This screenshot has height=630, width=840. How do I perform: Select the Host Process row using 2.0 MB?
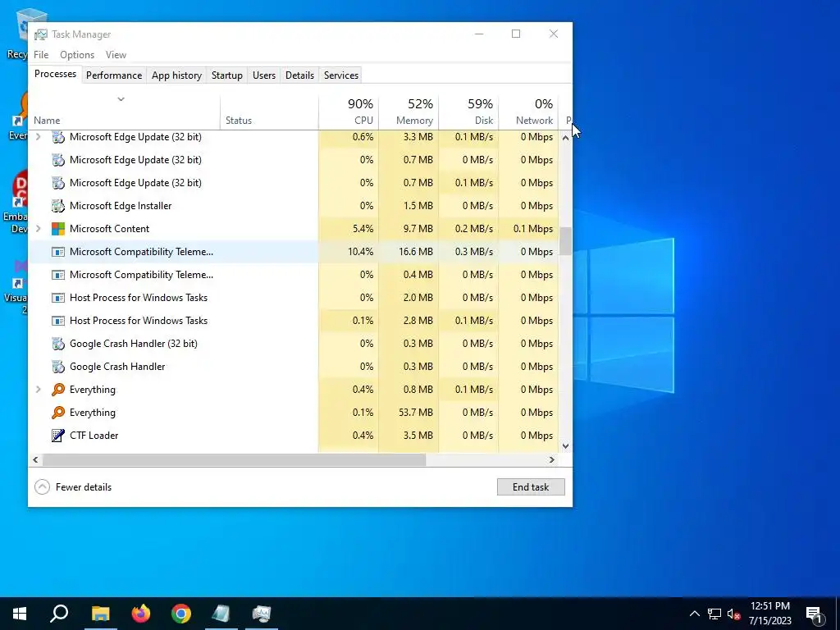pyautogui.click(x=294, y=297)
